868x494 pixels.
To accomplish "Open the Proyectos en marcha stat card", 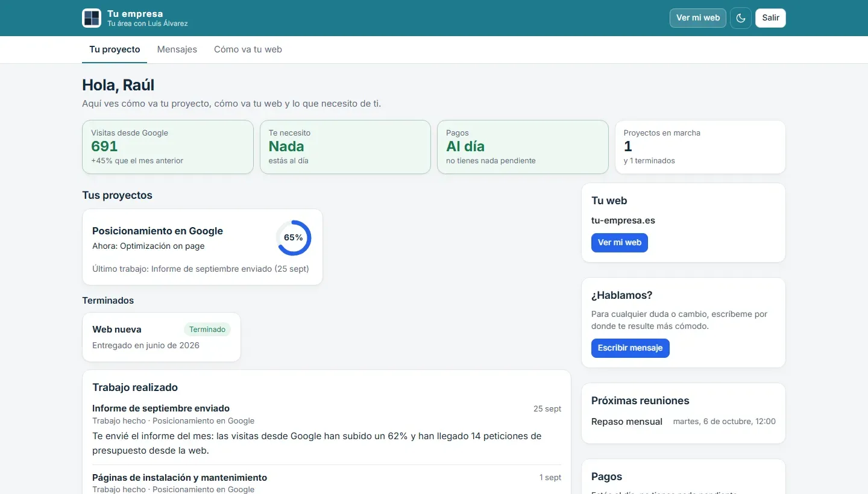I will click(700, 147).
